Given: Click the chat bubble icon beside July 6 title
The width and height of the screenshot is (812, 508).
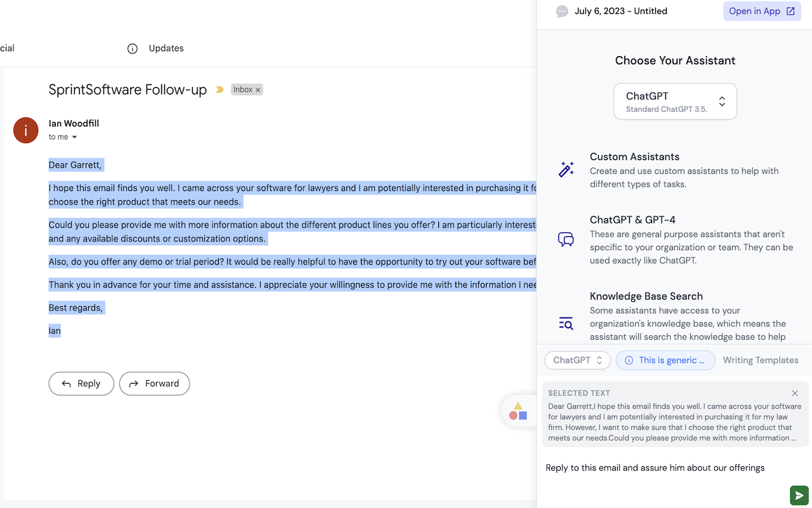Looking at the screenshot, I should click(x=562, y=11).
